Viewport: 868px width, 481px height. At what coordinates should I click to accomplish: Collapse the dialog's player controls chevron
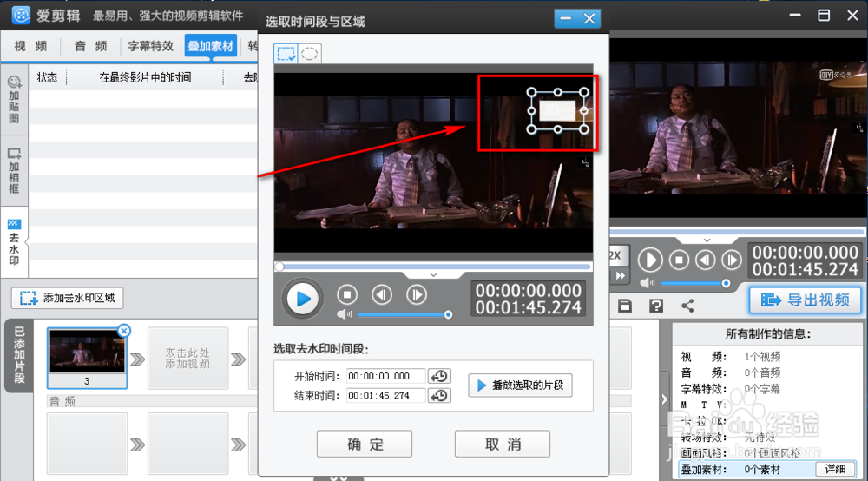pos(433,275)
